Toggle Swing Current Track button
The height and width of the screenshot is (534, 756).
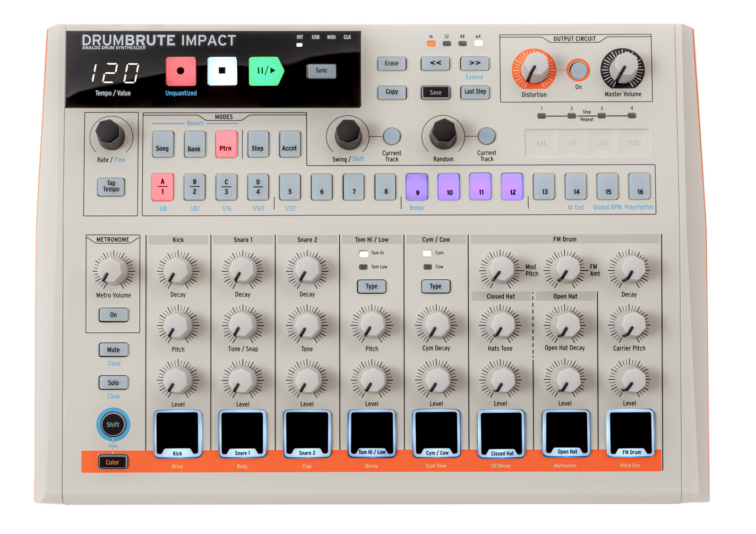point(391,137)
